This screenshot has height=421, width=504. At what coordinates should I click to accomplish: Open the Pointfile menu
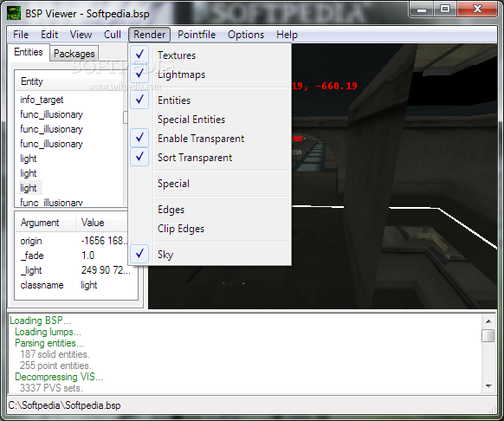point(197,35)
